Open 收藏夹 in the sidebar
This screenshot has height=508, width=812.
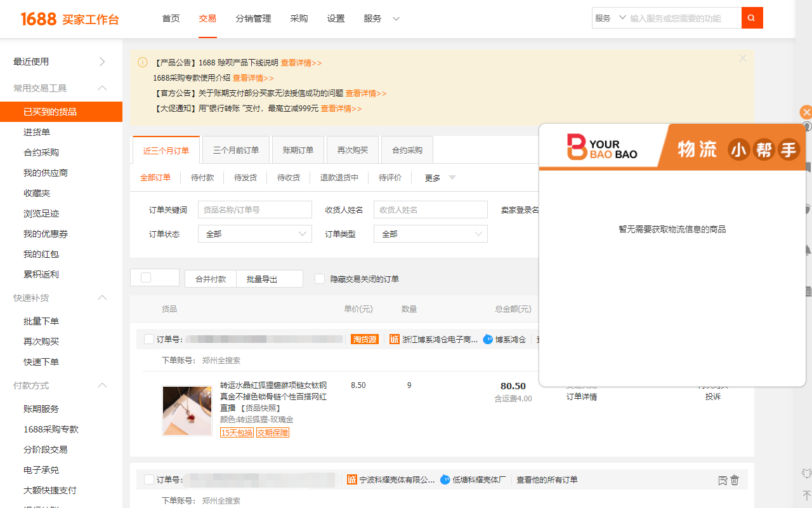click(x=37, y=193)
